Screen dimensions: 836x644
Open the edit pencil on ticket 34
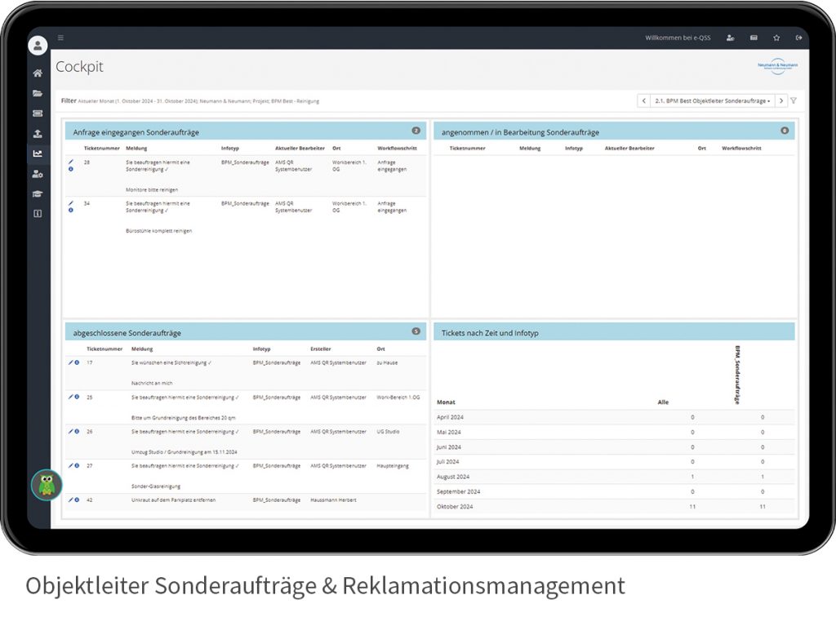tap(71, 203)
